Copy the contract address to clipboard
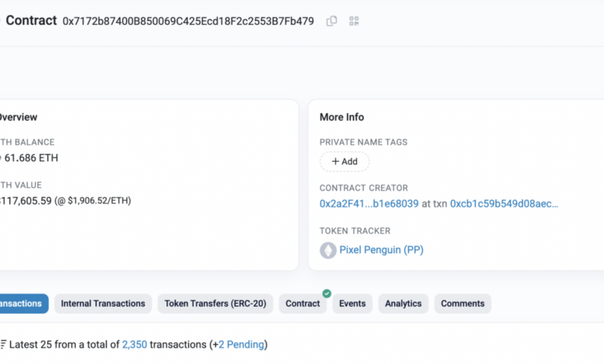604x364 pixels. tap(331, 21)
